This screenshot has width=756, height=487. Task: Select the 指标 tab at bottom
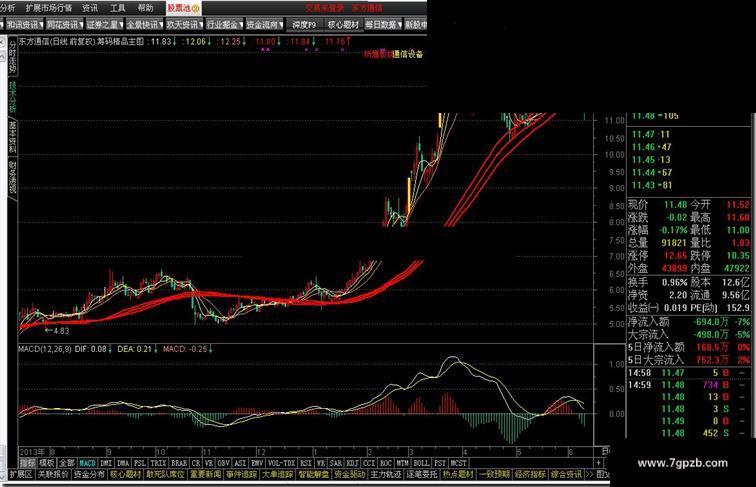(27, 463)
